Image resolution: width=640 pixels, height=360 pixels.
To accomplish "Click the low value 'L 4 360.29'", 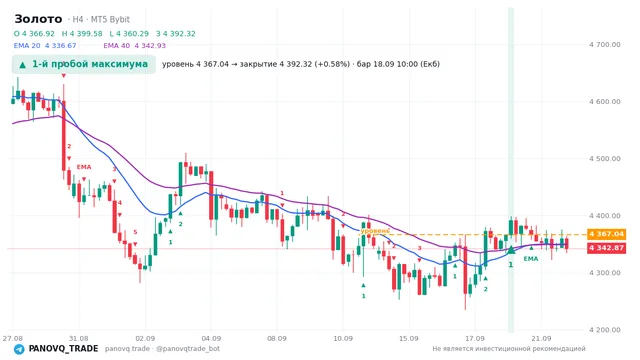I will [x=129, y=33].
